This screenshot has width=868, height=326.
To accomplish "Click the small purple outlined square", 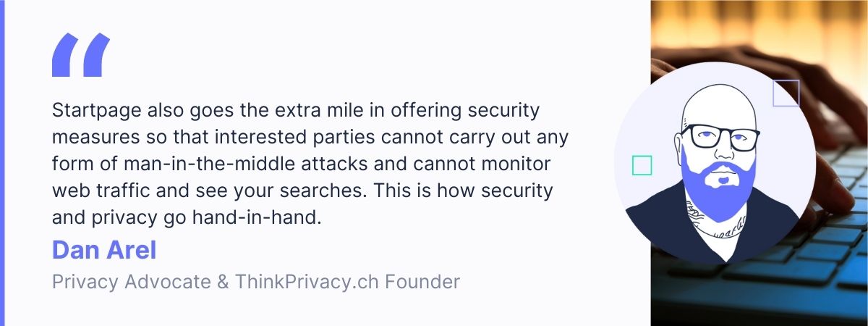I will point(786,93).
